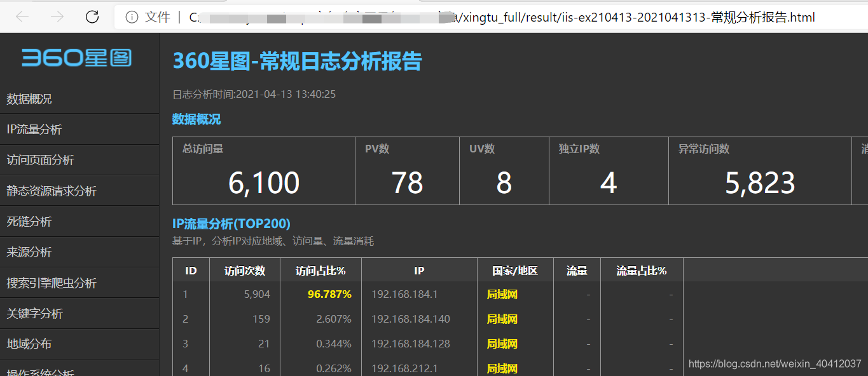The width and height of the screenshot is (868, 376).
Task: Open 地域分布 in the sidebar
Action: [x=79, y=344]
